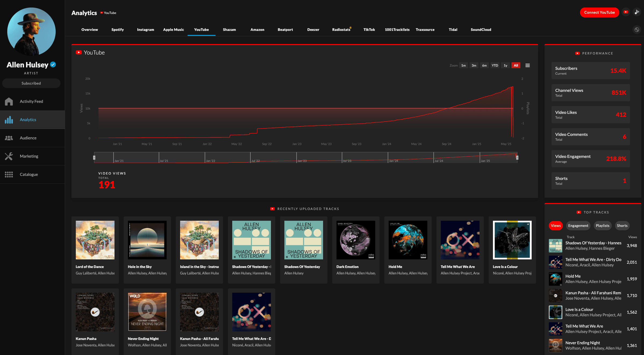Image resolution: width=644 pixels, height=355 pixels.
Task: Click the Connect YouTube button
Action: click(x=599, y=12)
